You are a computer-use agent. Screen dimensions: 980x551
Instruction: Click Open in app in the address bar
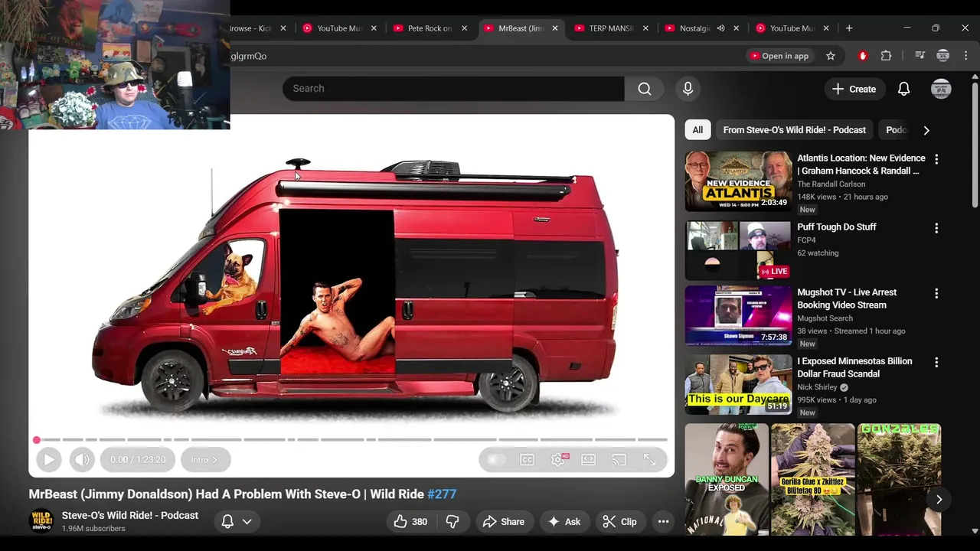tap(779, 56)
